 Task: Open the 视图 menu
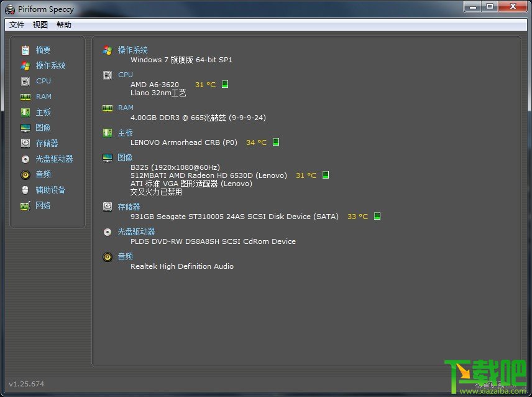tap(40, 25)
